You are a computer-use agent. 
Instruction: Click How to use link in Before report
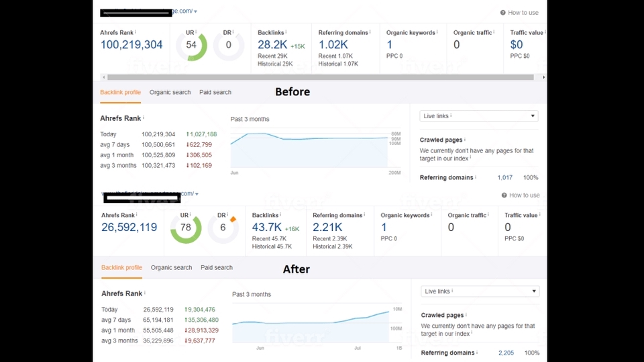click(523, 13)
